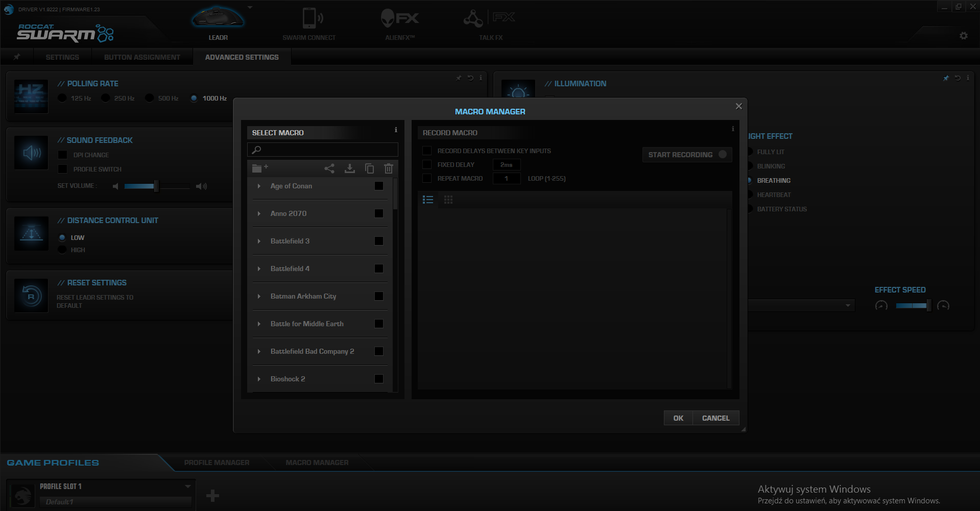Image resolution: width=980 pixels, height=511 pixels.
Task: Expand the Batman Arkham City folder
Action: tap(259, 296)
